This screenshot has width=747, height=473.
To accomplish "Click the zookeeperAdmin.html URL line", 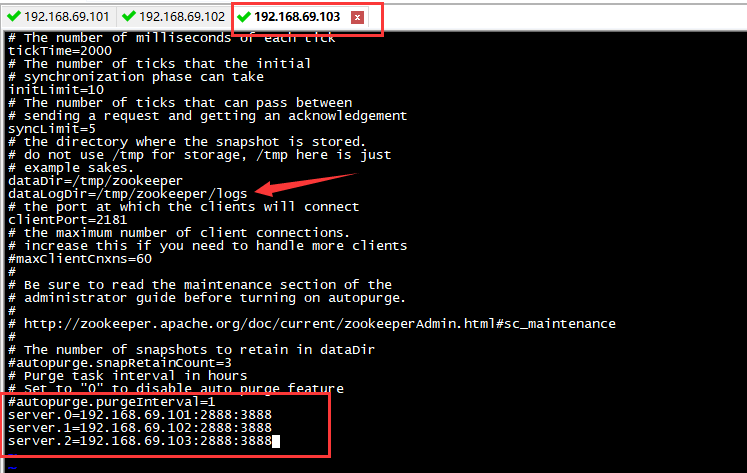I will 312,324.
